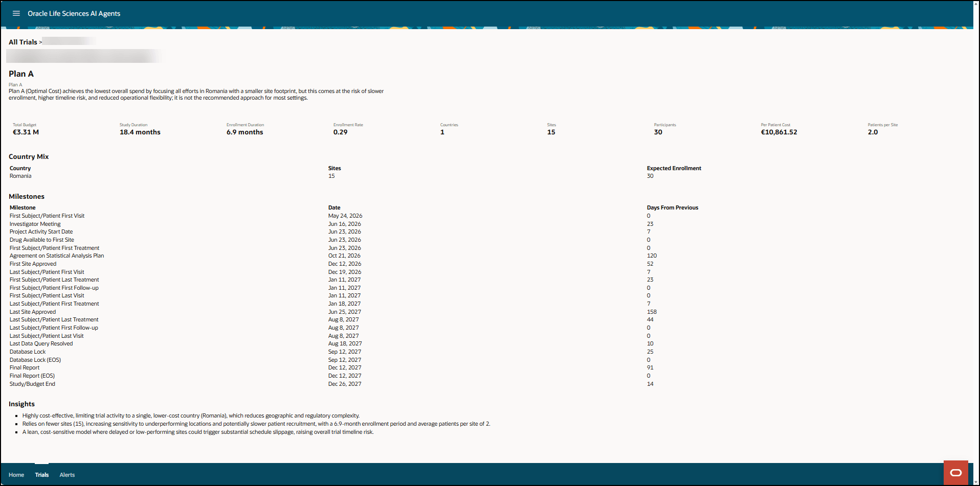Click the 158 days from previous value

point(652,312)
